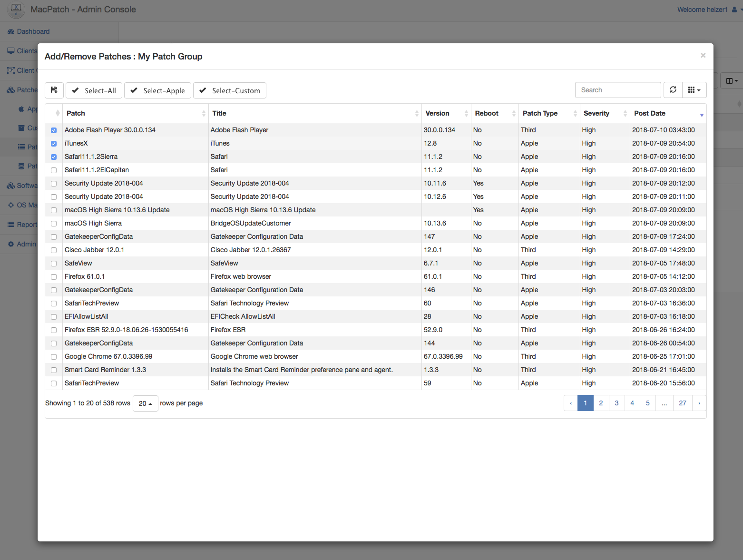Click the next page arrow
The image size is (743, 560).
click(x=699, y=403)
